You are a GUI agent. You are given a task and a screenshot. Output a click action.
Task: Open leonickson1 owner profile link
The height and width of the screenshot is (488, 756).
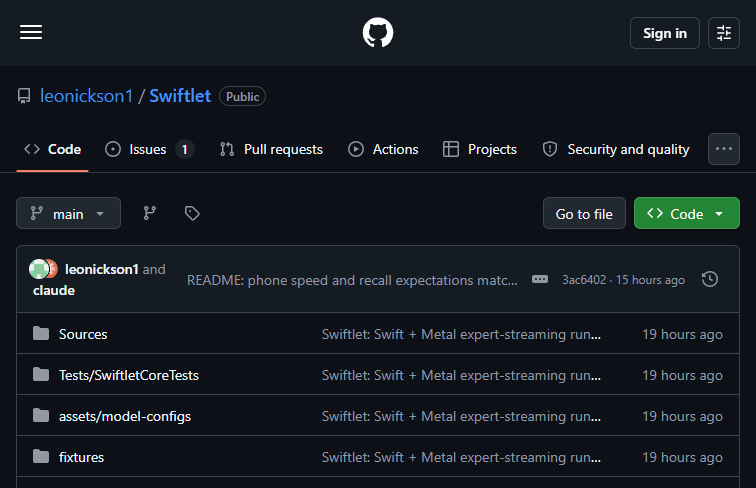pos(86,96)
